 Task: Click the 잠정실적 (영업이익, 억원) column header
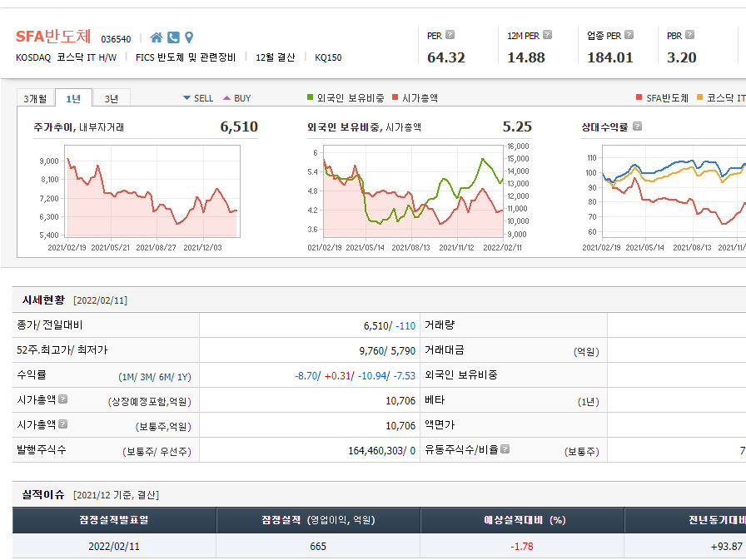(318, 520)
